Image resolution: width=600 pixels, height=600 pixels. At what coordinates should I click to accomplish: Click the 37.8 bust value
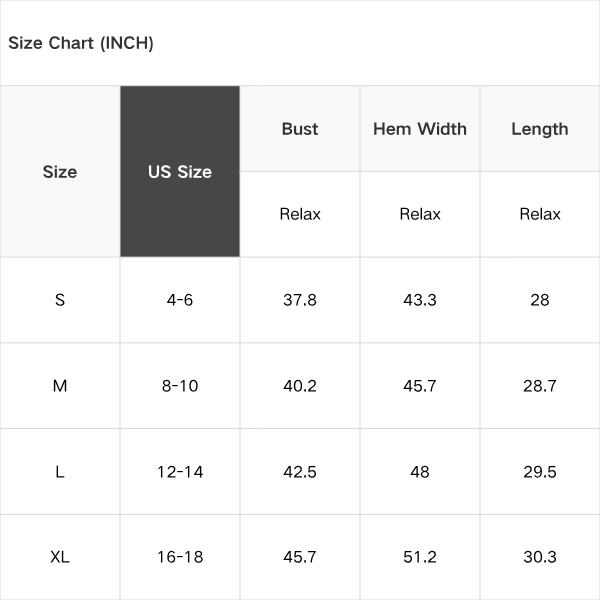pos(300,300)
